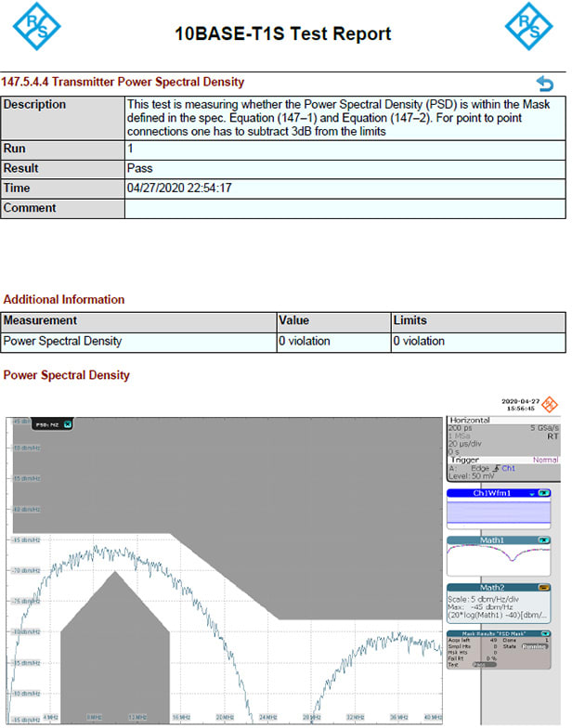
Task: Click the trigger source Ch1
Action: (509, 468)
